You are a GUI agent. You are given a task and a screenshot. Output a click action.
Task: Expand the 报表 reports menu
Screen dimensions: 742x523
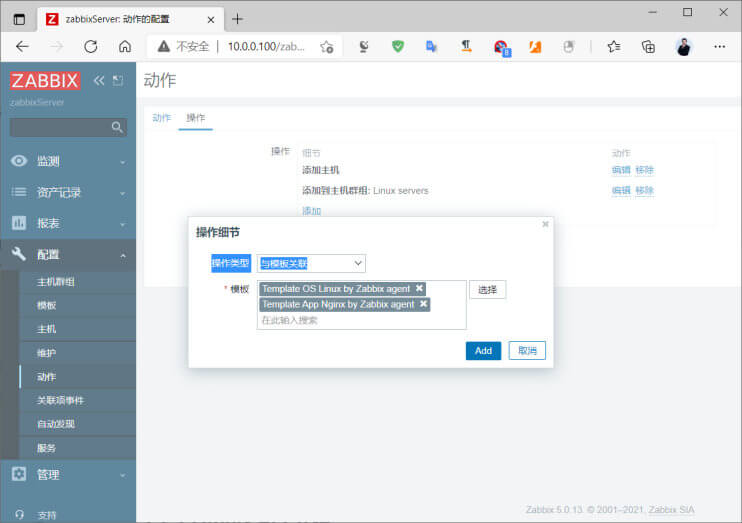(x=68, y=223)
